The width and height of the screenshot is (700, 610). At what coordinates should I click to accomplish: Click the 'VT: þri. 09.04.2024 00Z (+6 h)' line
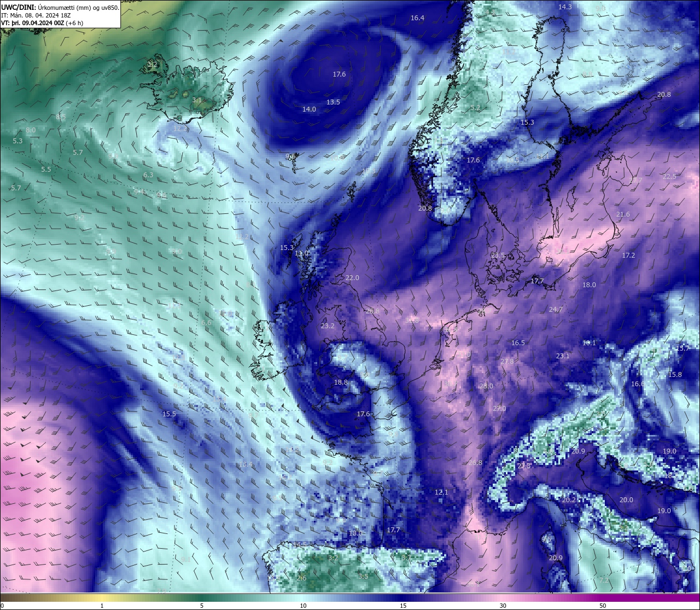[42, 23]
